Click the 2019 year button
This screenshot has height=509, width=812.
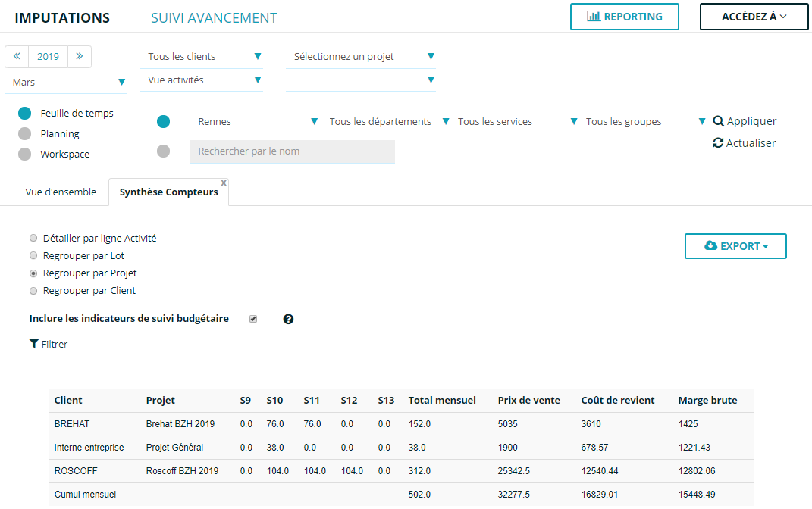49,56
